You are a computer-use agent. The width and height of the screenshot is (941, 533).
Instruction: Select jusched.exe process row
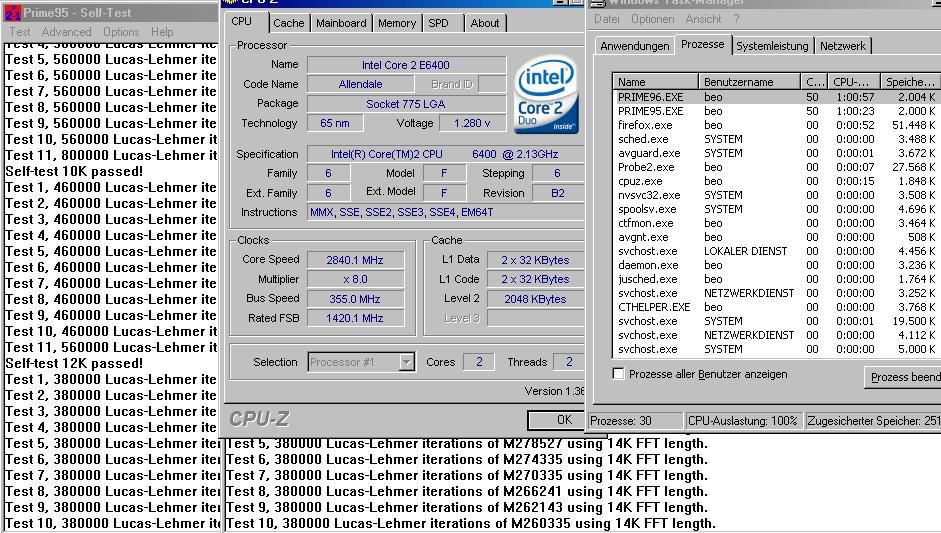[x=777, y=279]
